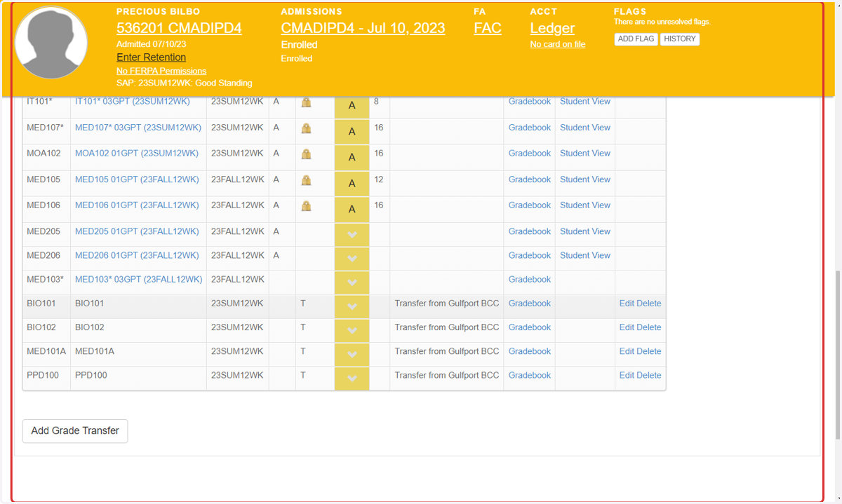Click the lock icon in IT101* row

(306, 102)
